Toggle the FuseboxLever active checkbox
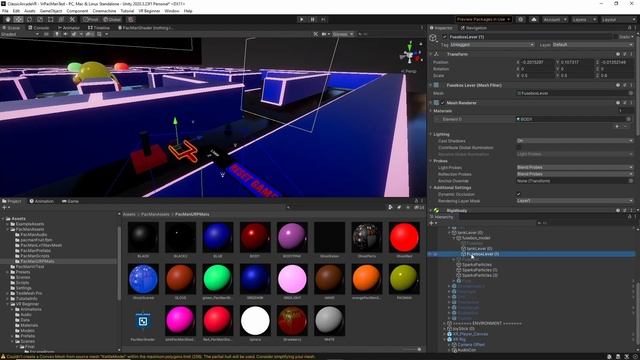640x360 pixels. pyautogui.click(x=444, y=37)
